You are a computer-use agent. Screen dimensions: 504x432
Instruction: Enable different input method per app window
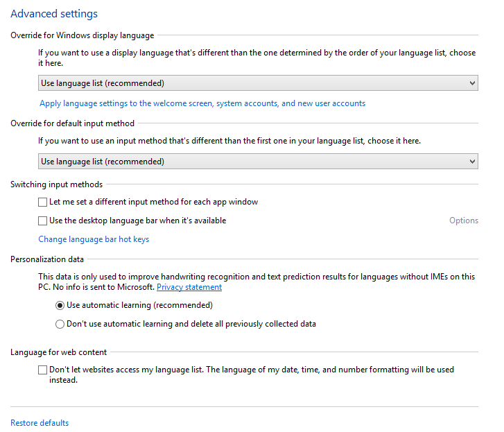tap(42, 202)
